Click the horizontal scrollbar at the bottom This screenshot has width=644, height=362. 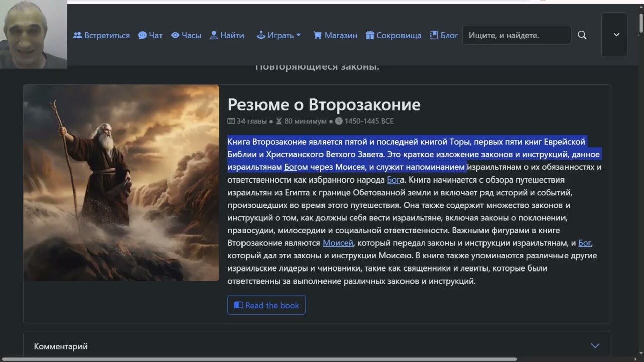point(260,359)
